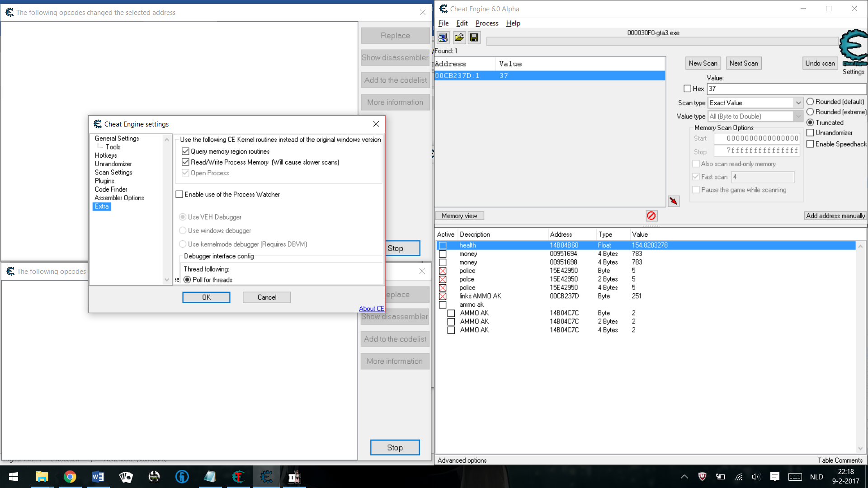Click the open folder load icon
This screenshot has width=868, height=488.
click(x=459, y=38)
